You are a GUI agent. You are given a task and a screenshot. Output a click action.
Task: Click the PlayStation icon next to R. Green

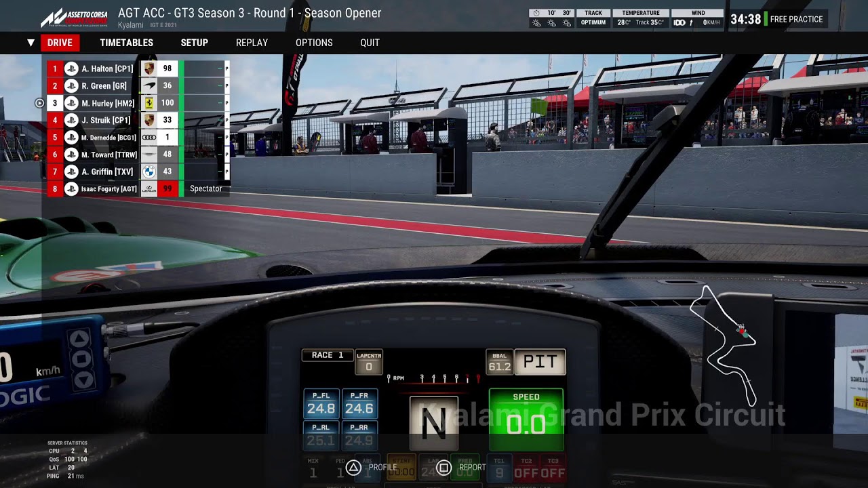tap(71, 86)
